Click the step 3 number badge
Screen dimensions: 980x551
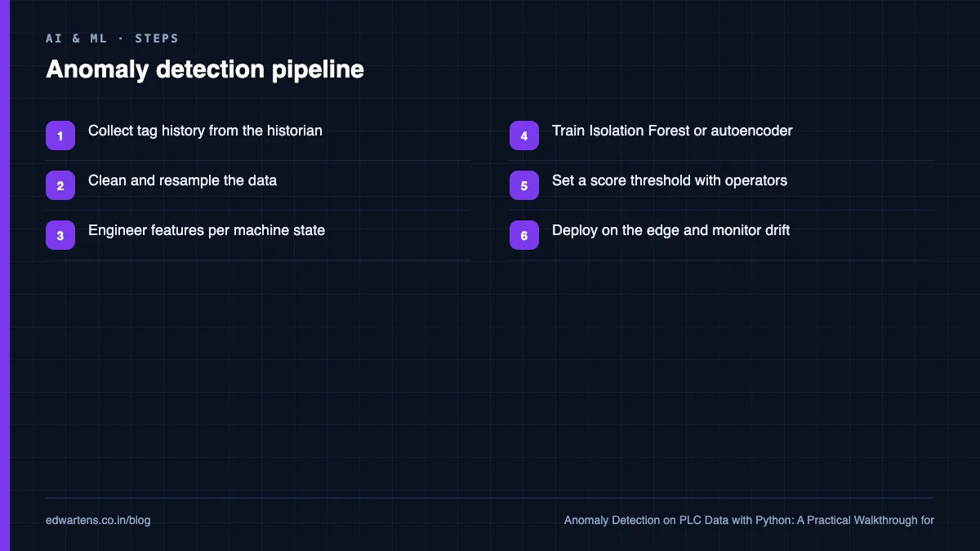tap(60, 235)
